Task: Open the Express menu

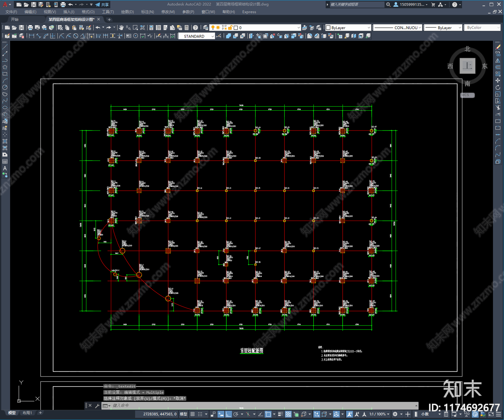Action: point(249,12)
